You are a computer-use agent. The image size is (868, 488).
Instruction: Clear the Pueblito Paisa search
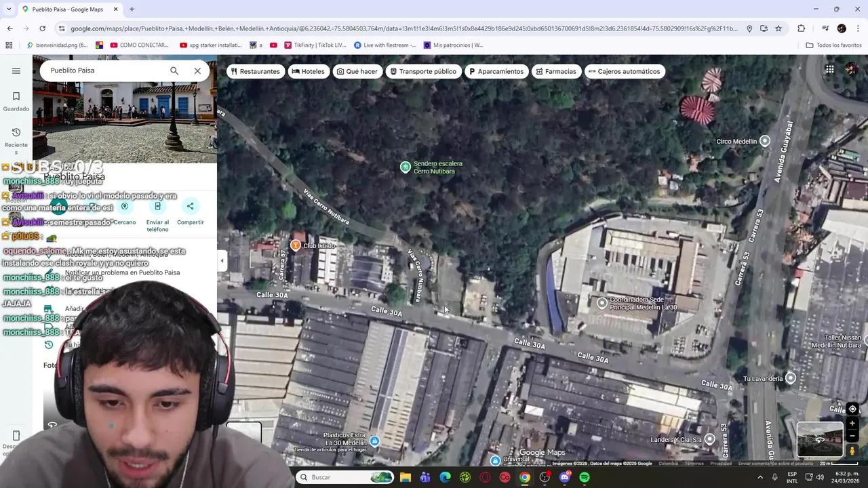pos(197,70)
